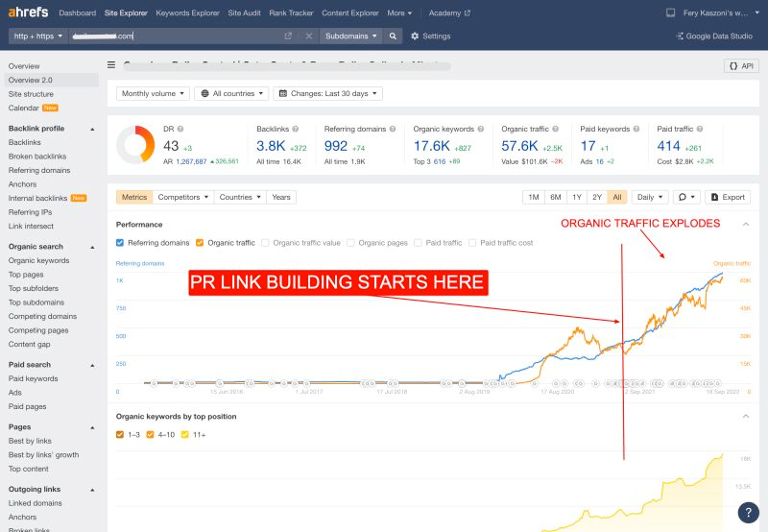768x532 pixels.
Task: Click the DR help question icon
Action: tap(180, 129)
